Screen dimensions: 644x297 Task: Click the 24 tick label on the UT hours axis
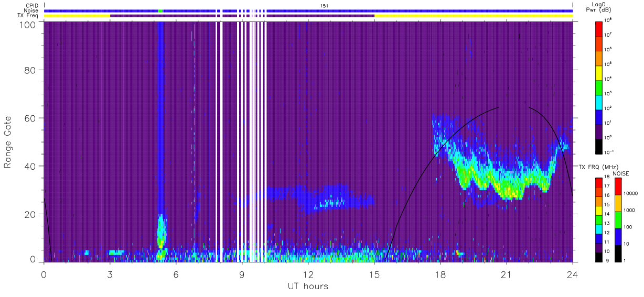(572, 273)
